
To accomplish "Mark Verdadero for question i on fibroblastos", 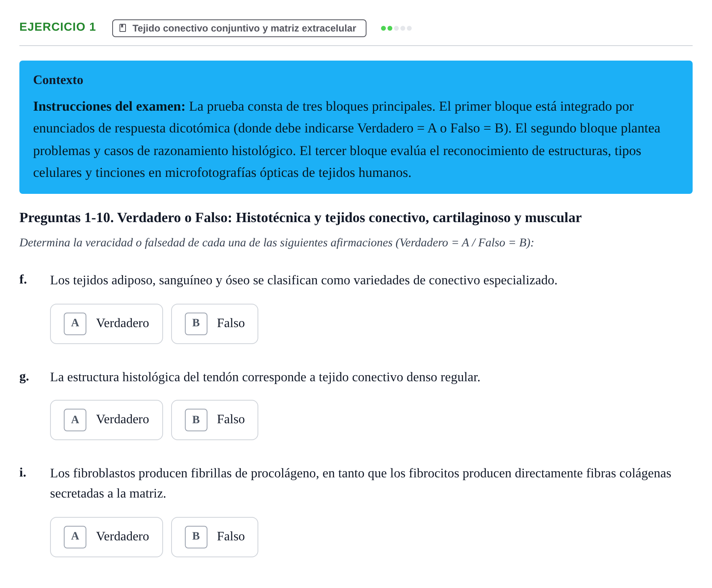I will 107,537.
